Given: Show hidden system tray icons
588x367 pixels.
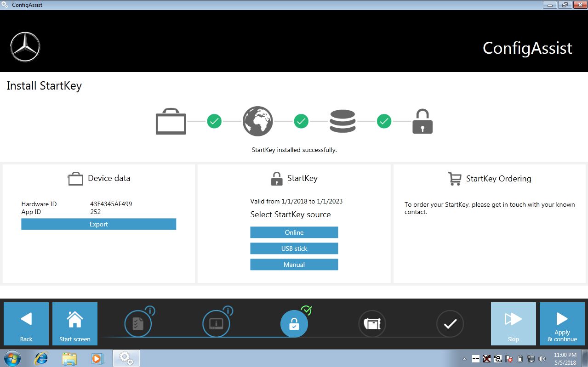Looking at the screenshot, I should point(464,359).
